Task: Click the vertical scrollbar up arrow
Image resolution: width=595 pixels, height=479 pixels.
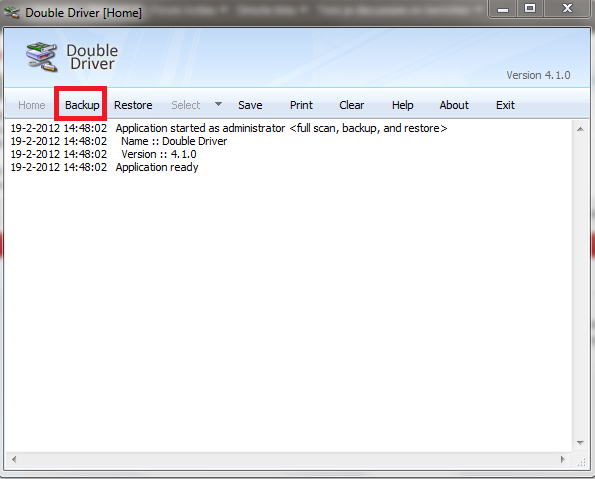Action: click(x=580, y=129)
